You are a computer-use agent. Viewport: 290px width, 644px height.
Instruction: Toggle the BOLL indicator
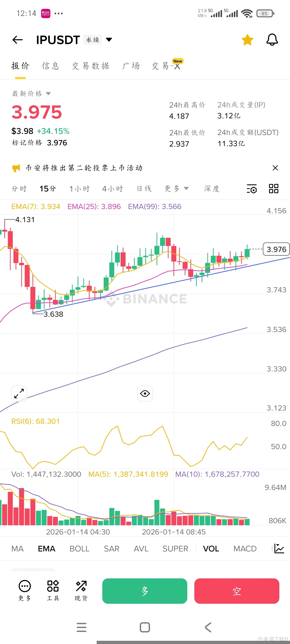pyautogui.click(x=80, y=549)
